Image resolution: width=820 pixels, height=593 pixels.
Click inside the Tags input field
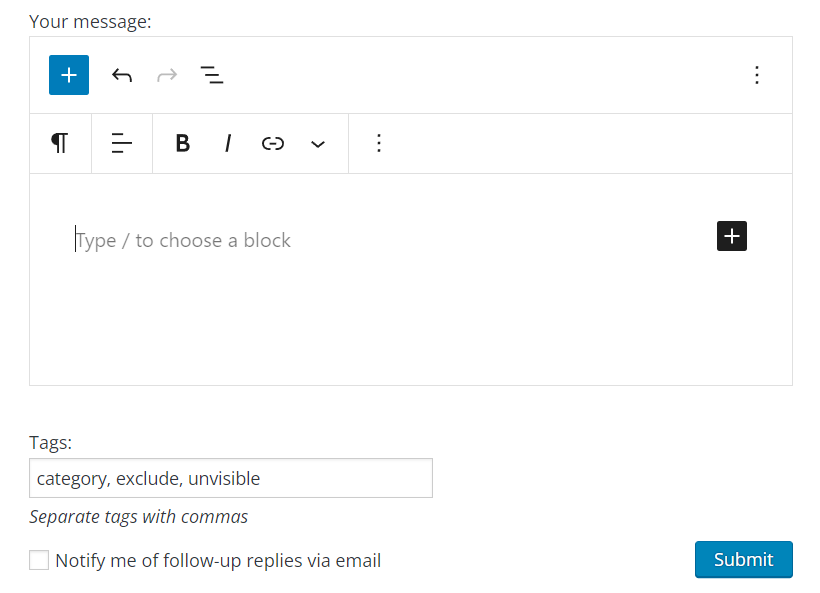pyautogui.click(x=230, y=478)
